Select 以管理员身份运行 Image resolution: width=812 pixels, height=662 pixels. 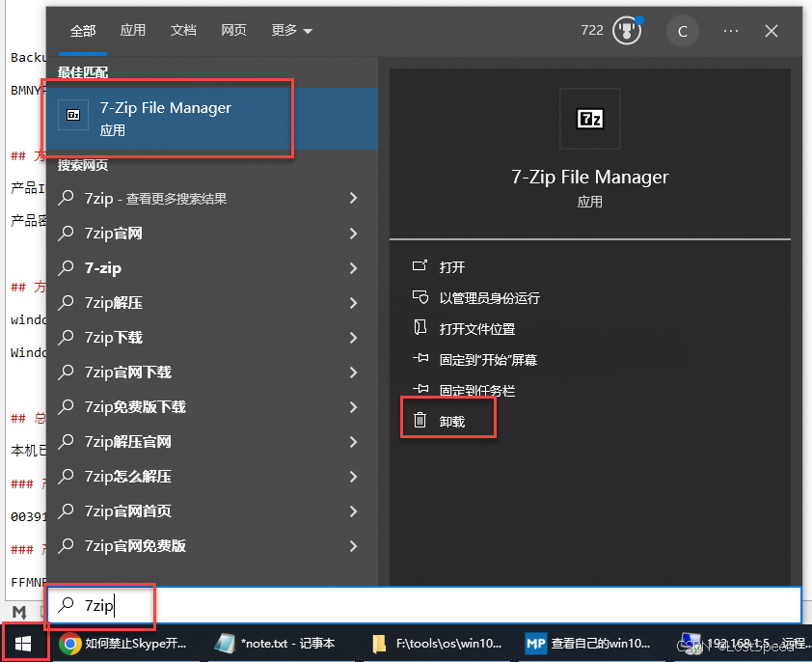[x=489, y=298]
